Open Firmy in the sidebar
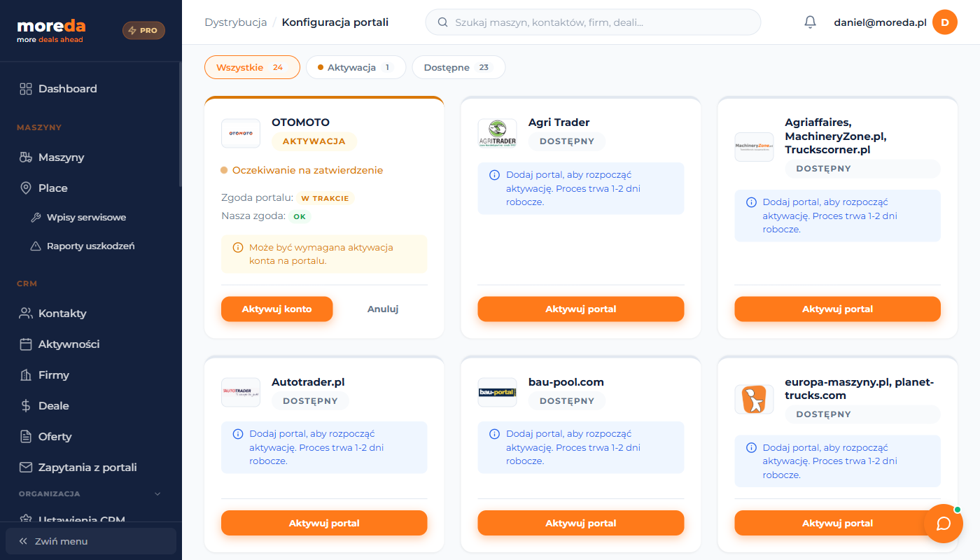The image size is (980, 560). (54, 375)
